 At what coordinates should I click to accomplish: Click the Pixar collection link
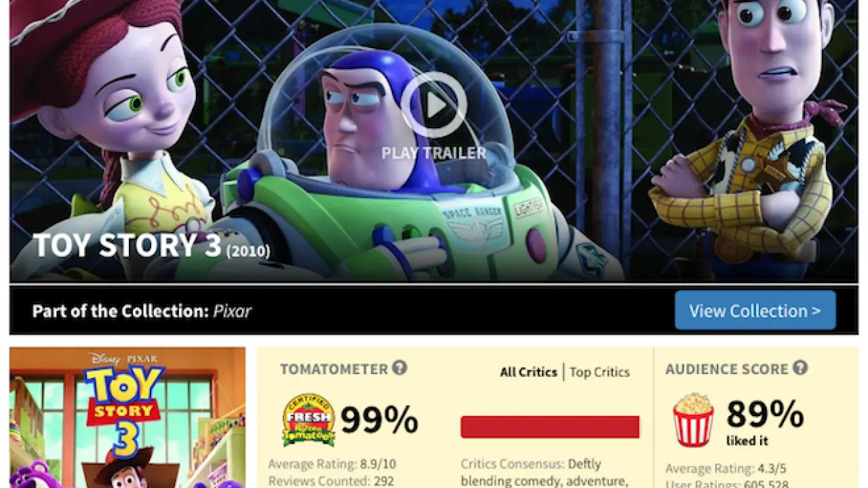point(233,311)
